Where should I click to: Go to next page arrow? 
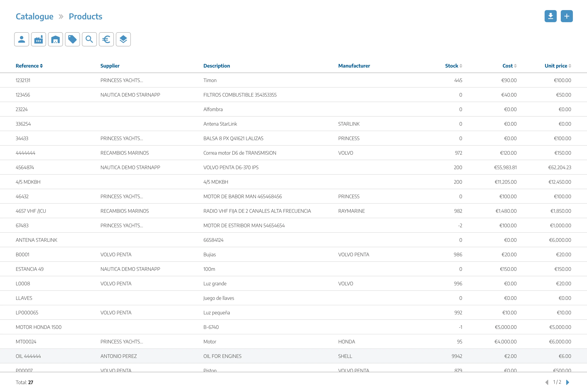pyautogui.click(x=568, y=382)
